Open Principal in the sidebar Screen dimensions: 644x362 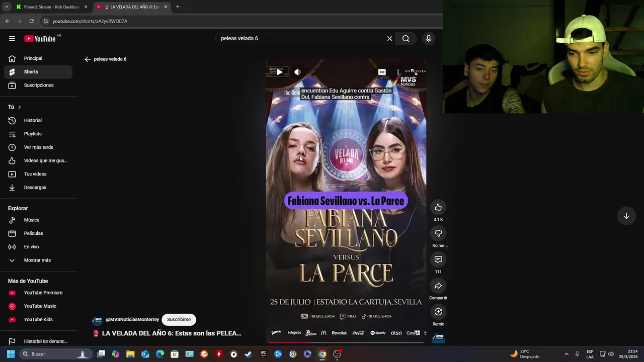pyautogui.click(x=38, y=58)
